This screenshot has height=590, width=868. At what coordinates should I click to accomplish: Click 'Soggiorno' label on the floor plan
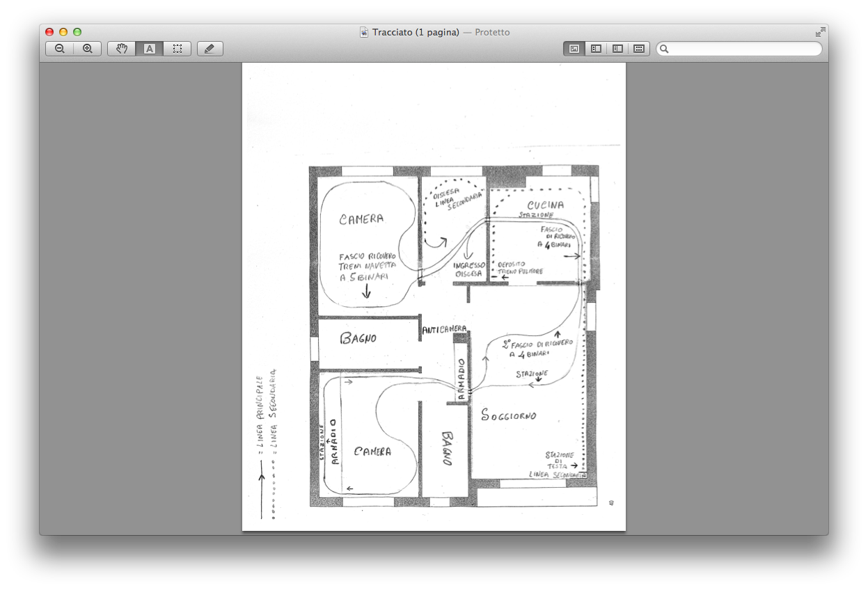(509, 415)
